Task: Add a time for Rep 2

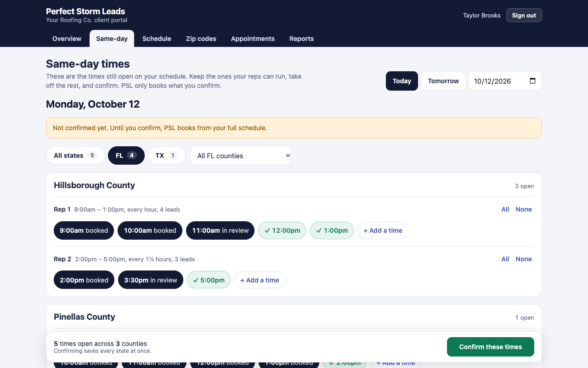Action: pyautogui.click(x=260, y=280)
